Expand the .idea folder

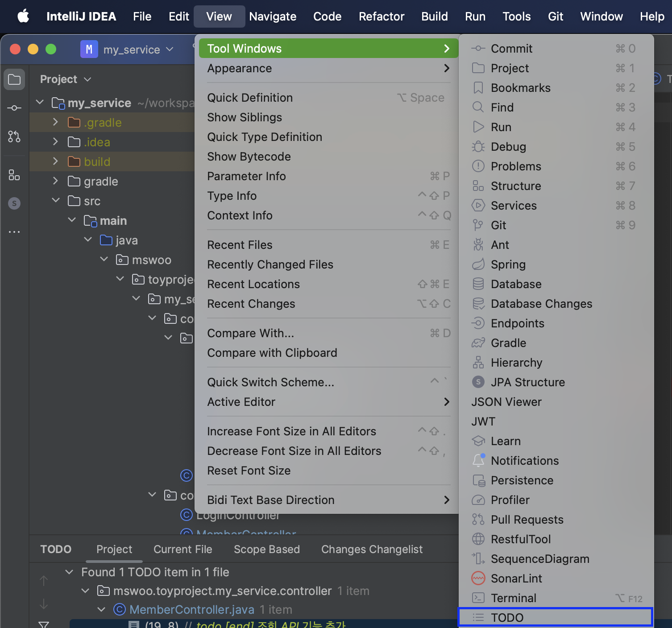coord(55,142)
